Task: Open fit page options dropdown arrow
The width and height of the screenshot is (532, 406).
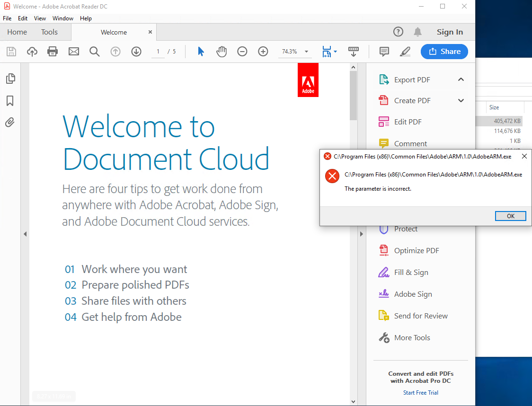Action: click(x=335, y=52)
